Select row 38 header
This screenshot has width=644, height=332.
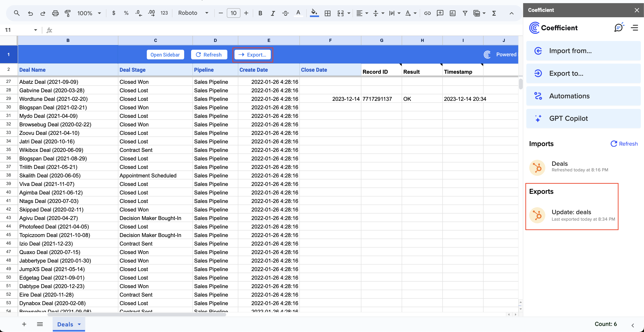tap(9, 175)
